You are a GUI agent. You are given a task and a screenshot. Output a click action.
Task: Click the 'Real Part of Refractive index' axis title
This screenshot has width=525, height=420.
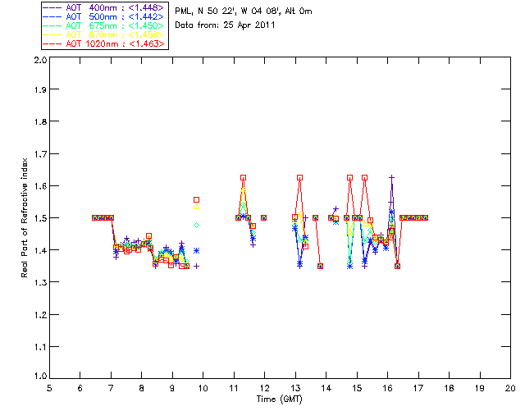(x=24, y=217)
